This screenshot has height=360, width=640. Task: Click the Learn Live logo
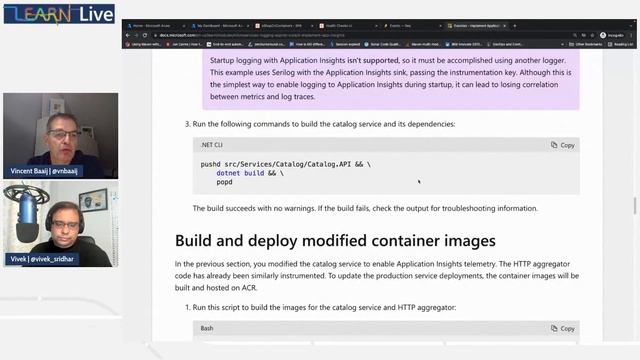[x=59, y=14]
